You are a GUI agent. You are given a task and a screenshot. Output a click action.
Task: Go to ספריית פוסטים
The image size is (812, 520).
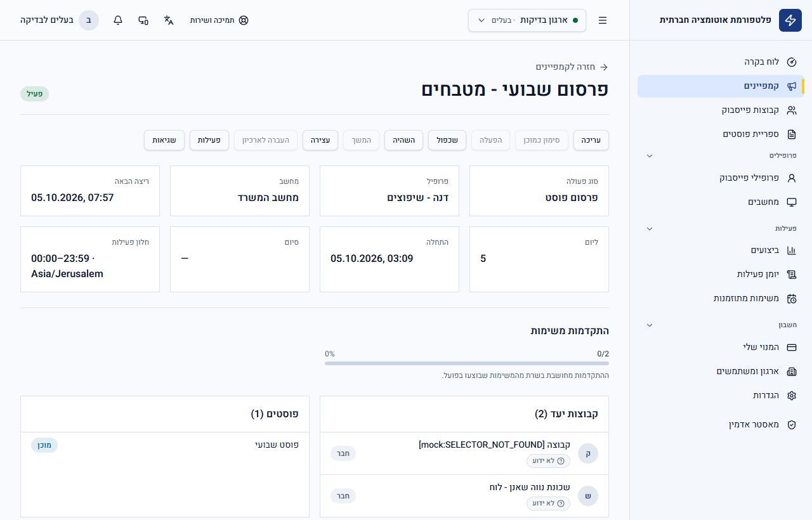[x=721, y=134]
